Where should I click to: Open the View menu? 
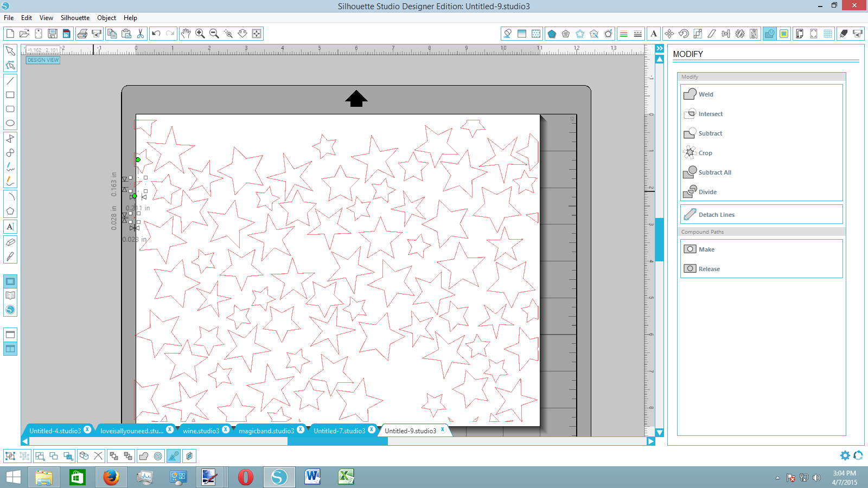[46, 18]
